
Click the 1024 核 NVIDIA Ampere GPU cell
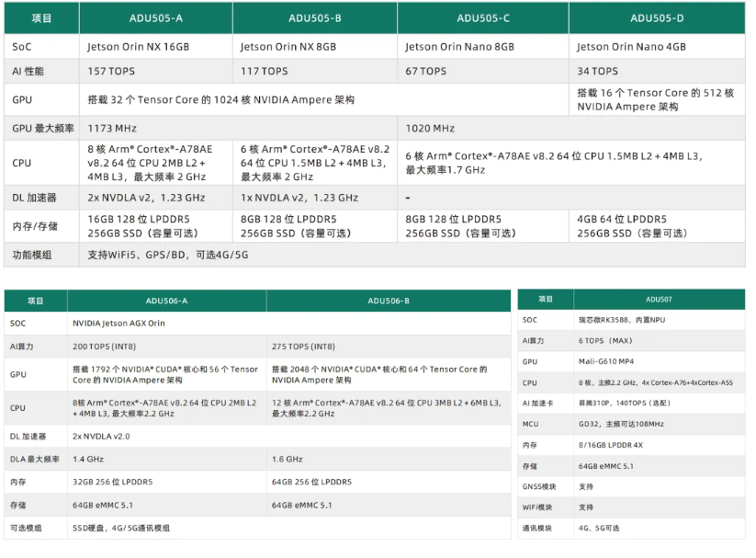click(x=324, y=100)
